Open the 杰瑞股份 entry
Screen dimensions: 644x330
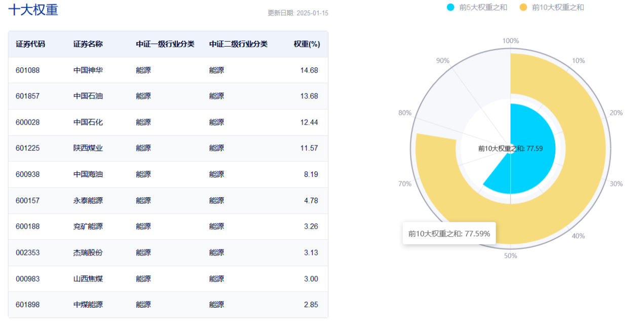click(88, 253)
